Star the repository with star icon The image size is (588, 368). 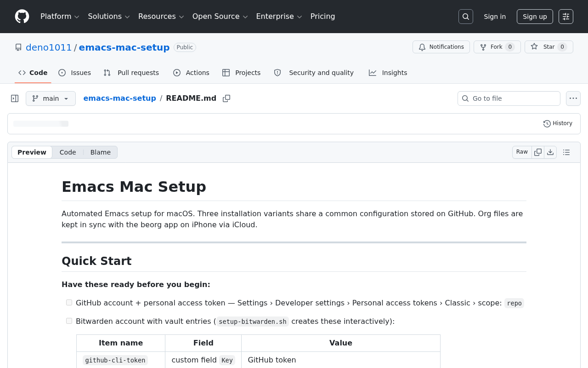[x=534, y=47]
